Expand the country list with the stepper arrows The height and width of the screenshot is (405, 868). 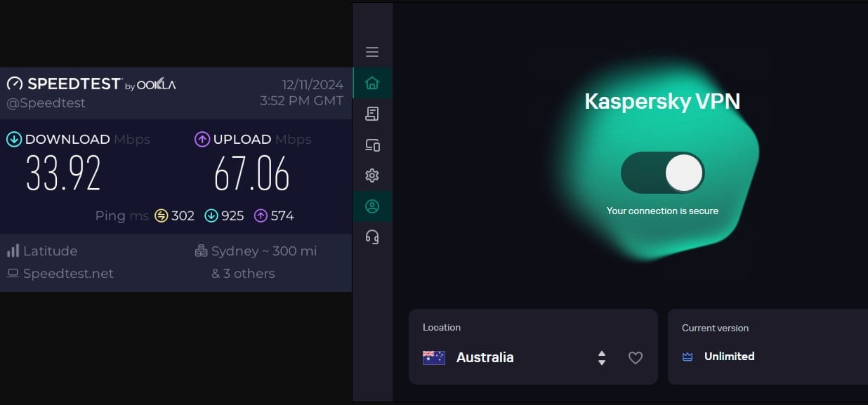pyautogui.click(x=602, y=357)
